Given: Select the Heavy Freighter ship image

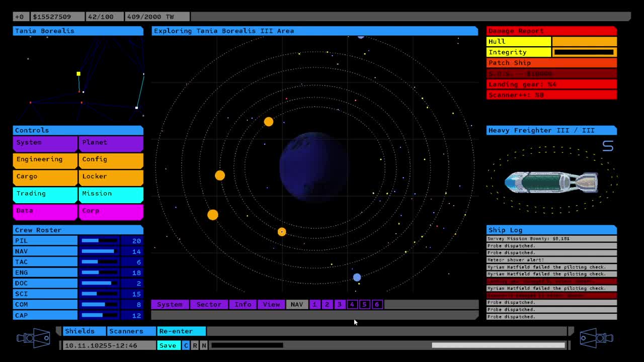Looking at the screenshot, I should [x=552, y=183].
